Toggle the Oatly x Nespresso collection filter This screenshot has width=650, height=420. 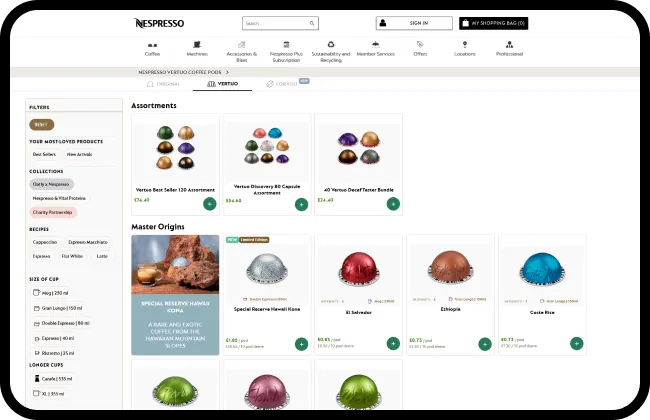[51, 184]
